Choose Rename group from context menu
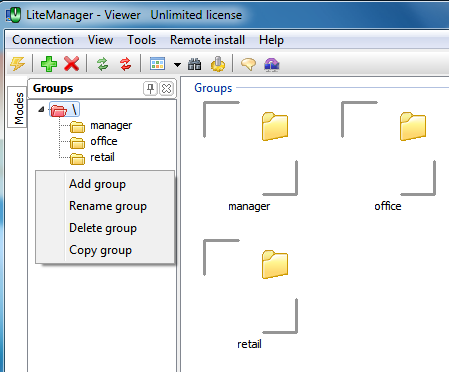 click(x=105, y=206)
